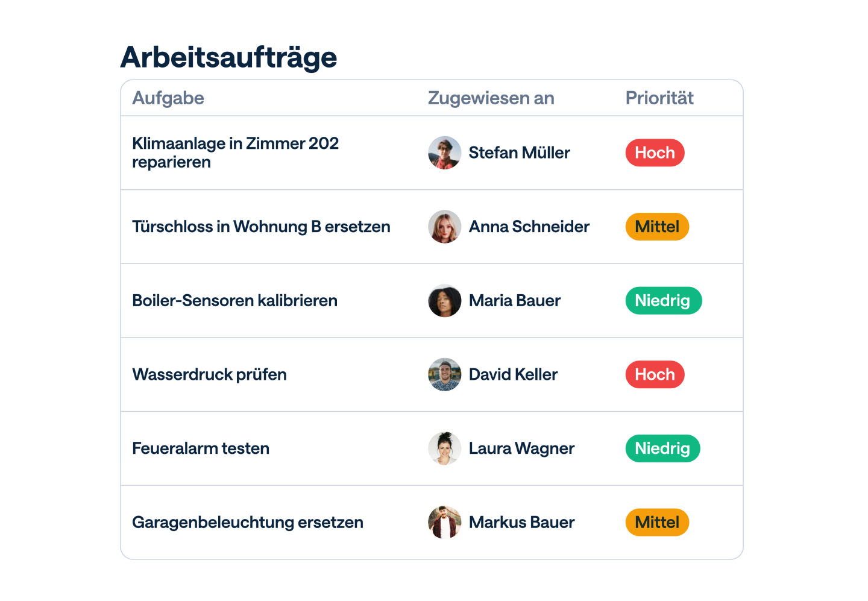The image size is (868, 601).
Task: Select the Boiler-Sensoren kalibrieren task
Action: point(234,301)
